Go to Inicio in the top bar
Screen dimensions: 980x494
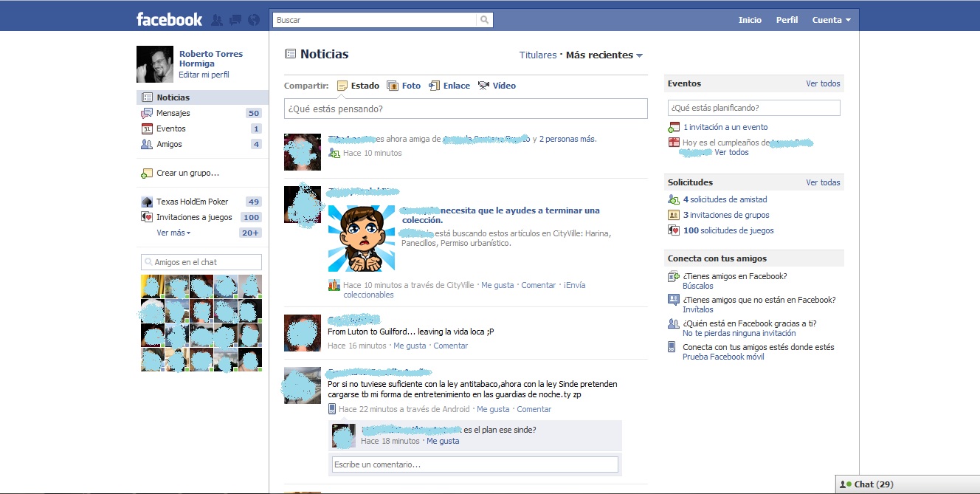click(x=750, y=20)
